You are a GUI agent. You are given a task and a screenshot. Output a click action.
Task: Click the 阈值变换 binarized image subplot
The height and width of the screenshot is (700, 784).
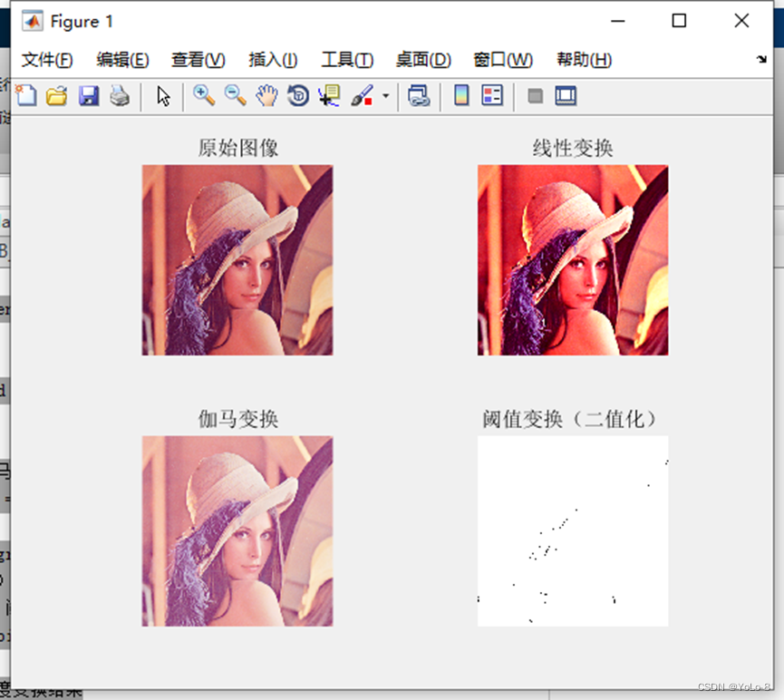tap(573, 530)
